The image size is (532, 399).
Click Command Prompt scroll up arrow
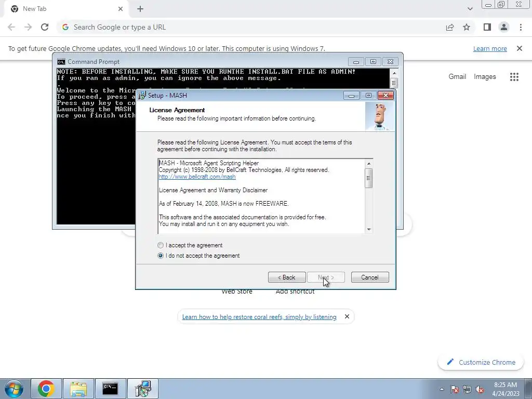pos(394,73)
